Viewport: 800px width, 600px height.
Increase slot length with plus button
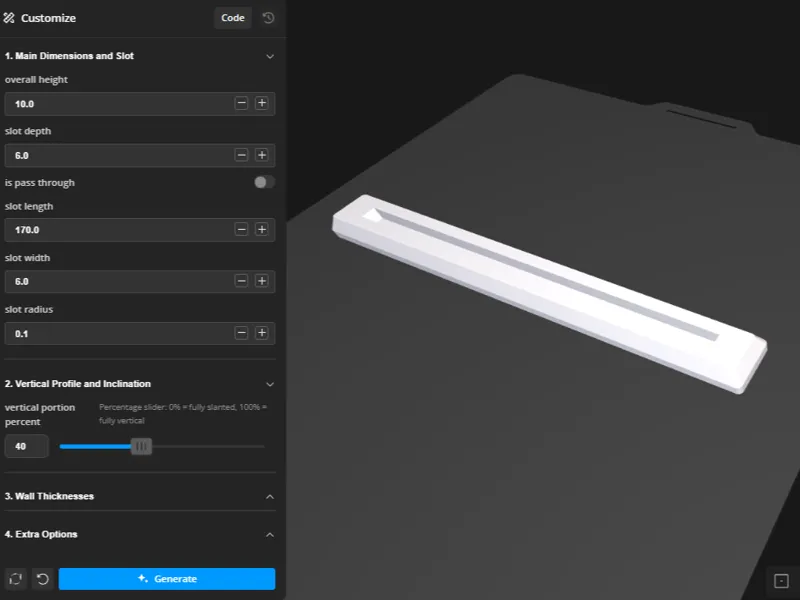pyautogui.click(x=262, y=230)
